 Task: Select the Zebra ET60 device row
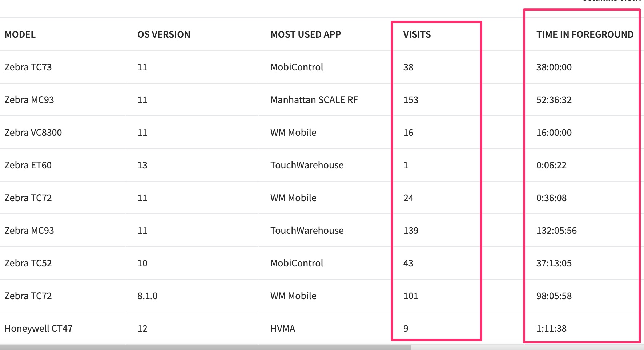[x=28, y=165]
